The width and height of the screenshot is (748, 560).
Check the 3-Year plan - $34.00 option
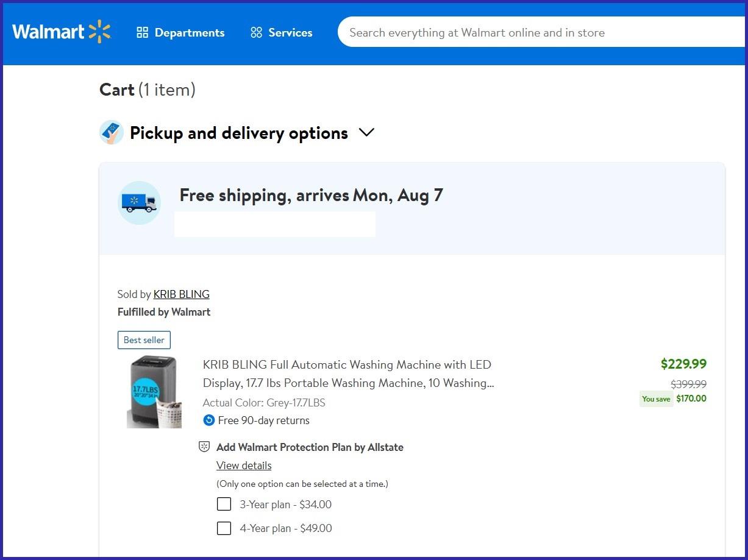click(224, 504)
